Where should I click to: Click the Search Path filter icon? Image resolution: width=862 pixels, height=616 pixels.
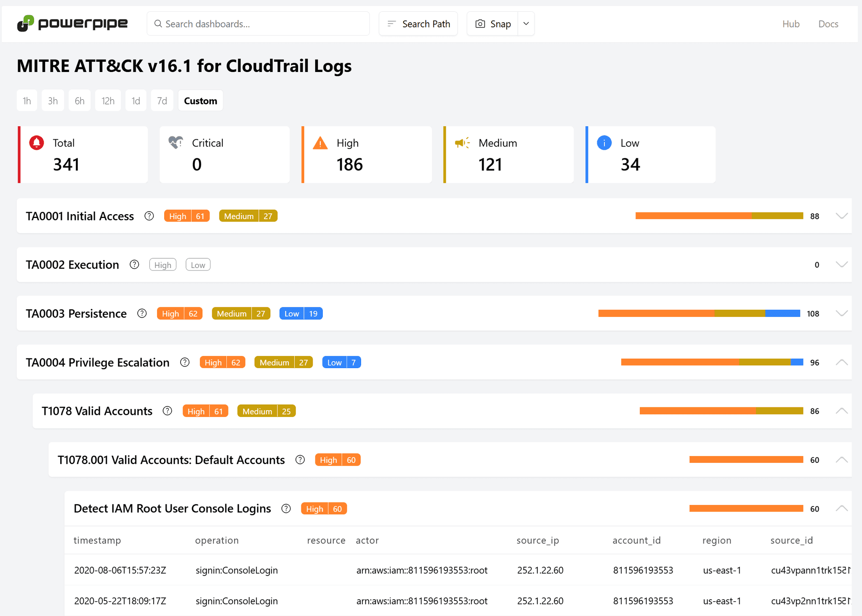click(x=391, y=24)
